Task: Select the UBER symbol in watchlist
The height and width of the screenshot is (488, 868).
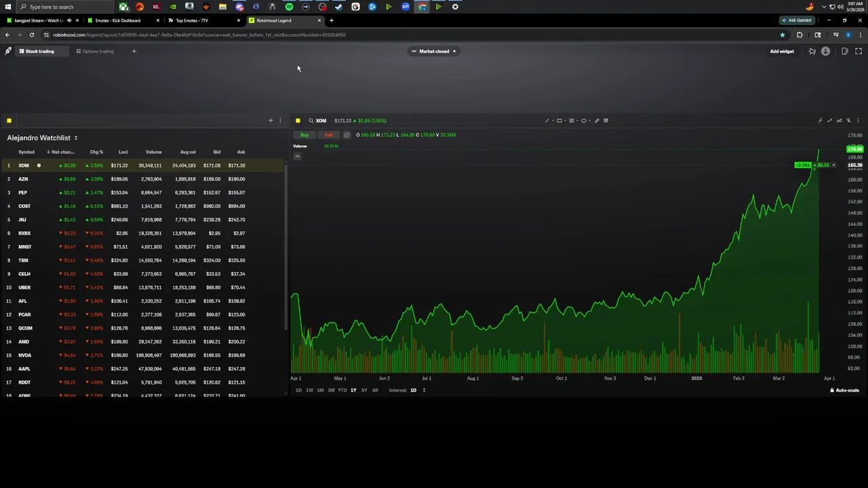Action: pos(24,287)
